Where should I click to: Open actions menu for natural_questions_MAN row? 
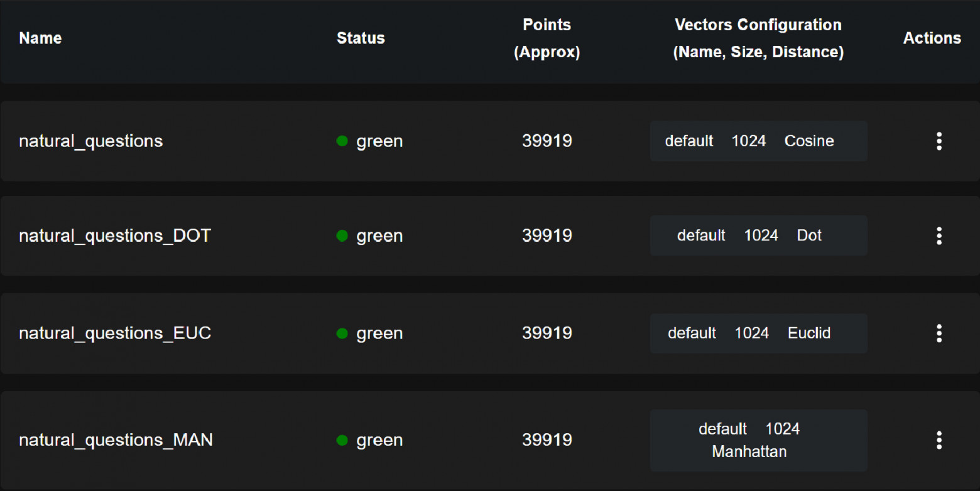[939, 440]
